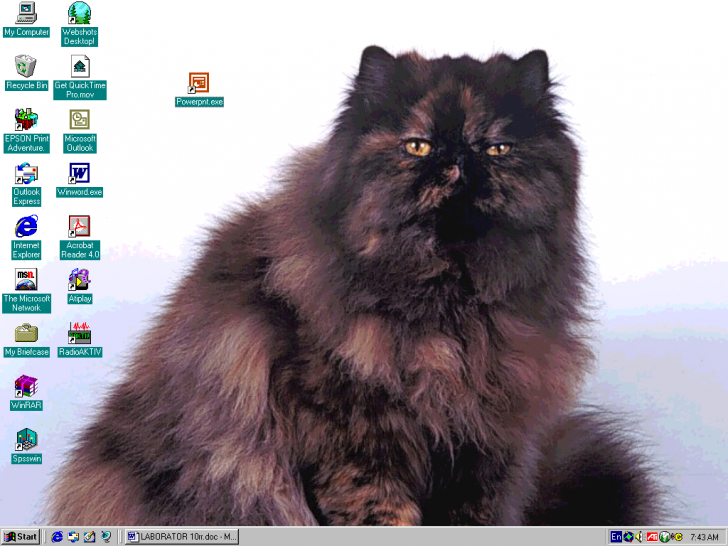Viewport: 728px width, 546px height.
Task: Launch Outlook Express from Quick Launch
Action: pos(73,537)
